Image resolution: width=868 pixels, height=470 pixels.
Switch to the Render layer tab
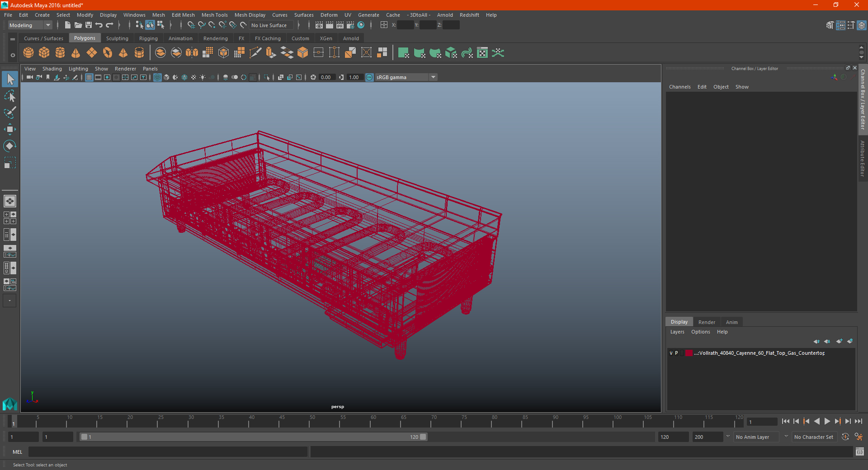707,322
